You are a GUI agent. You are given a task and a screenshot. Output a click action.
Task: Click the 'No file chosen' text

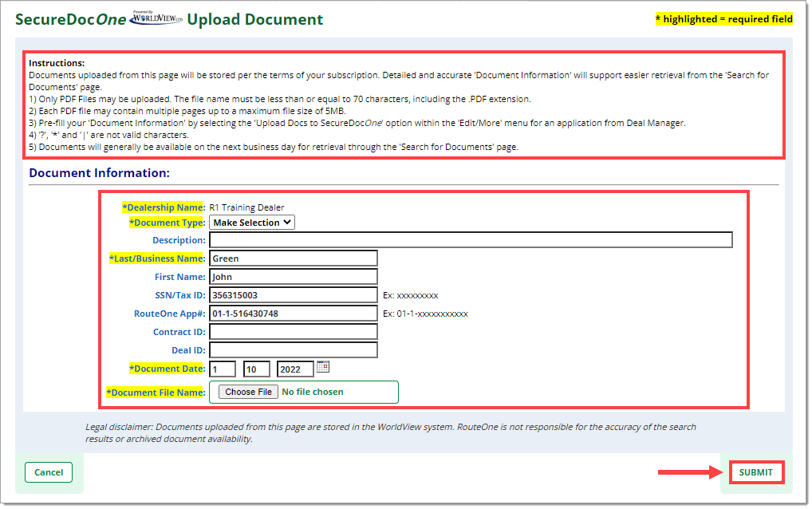313,393
